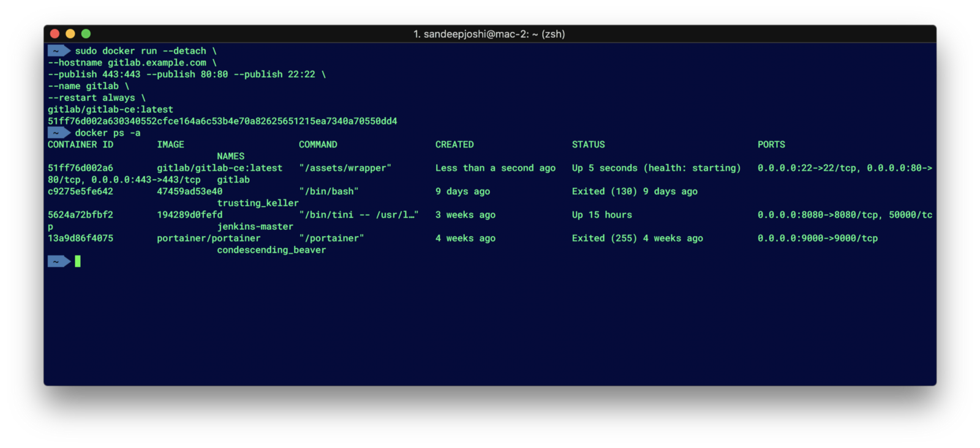980x448 pixels.
Task: Click the long container hash output line
Action: click(222, 121)
